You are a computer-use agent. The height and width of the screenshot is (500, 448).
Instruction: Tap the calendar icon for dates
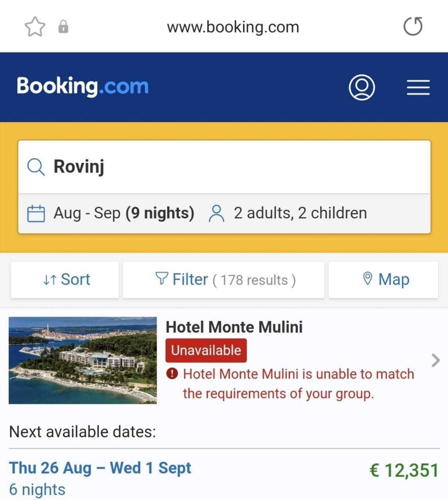click(36, 214)
